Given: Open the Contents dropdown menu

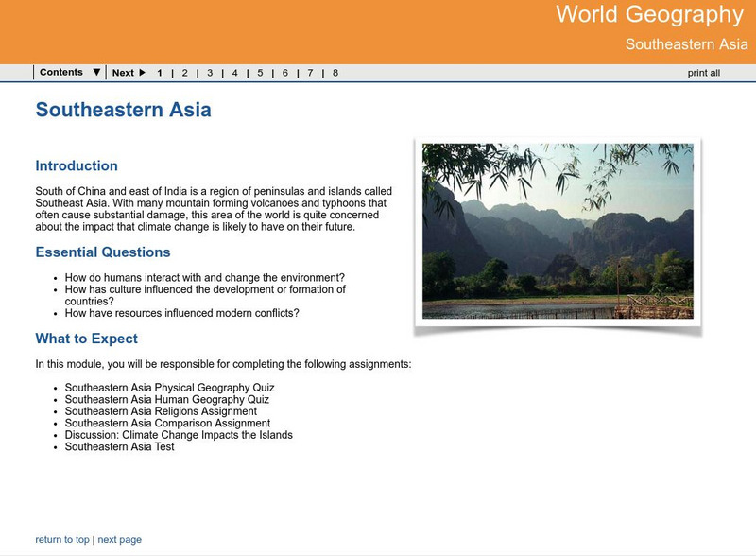Looking at the screenshot, I should pyautogui.click(x=70, y=73).
